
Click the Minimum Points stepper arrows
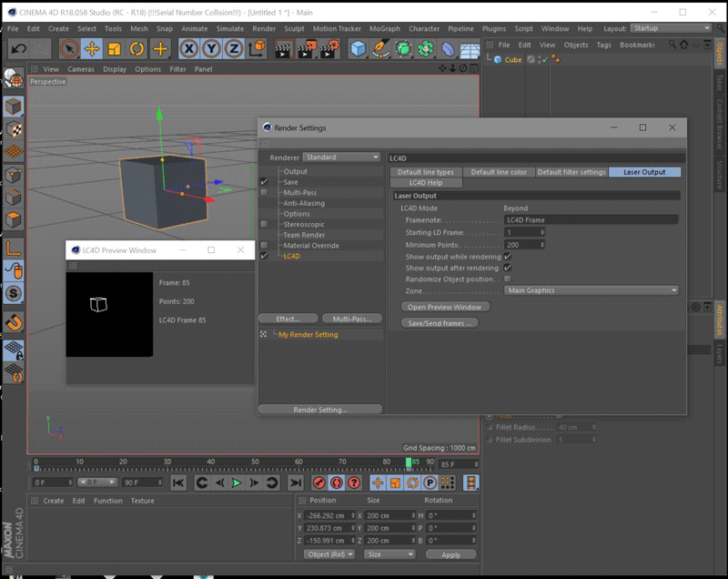click(x=541, y=245)
